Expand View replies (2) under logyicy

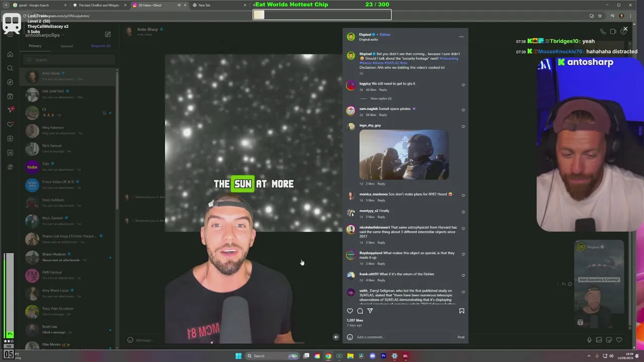click(381, 99)
